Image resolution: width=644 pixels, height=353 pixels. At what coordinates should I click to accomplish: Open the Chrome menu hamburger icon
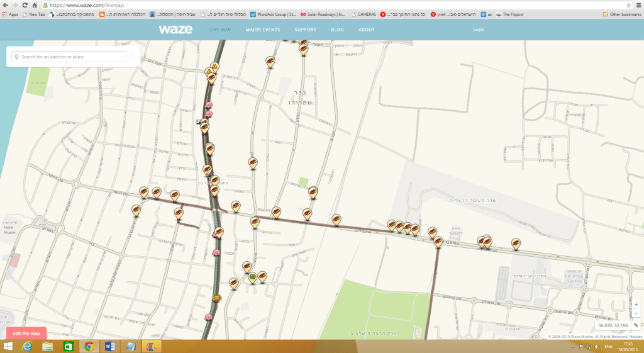pos(638,5)
